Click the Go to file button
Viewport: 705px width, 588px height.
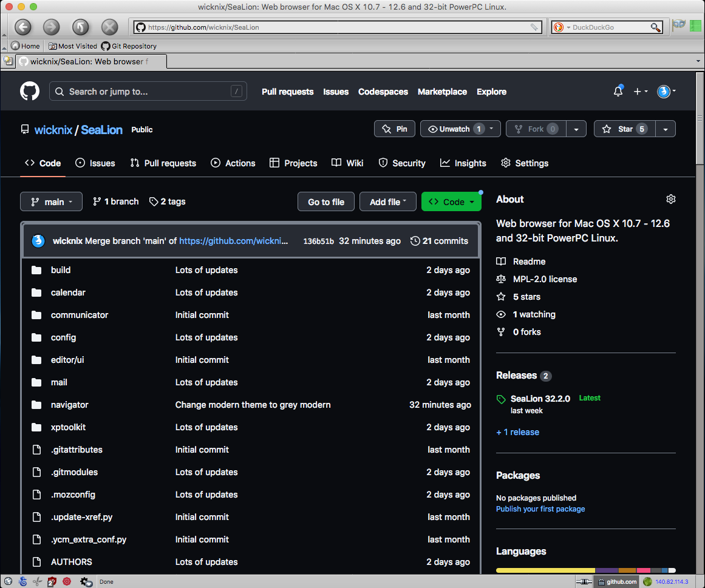(x=326, y=201)
